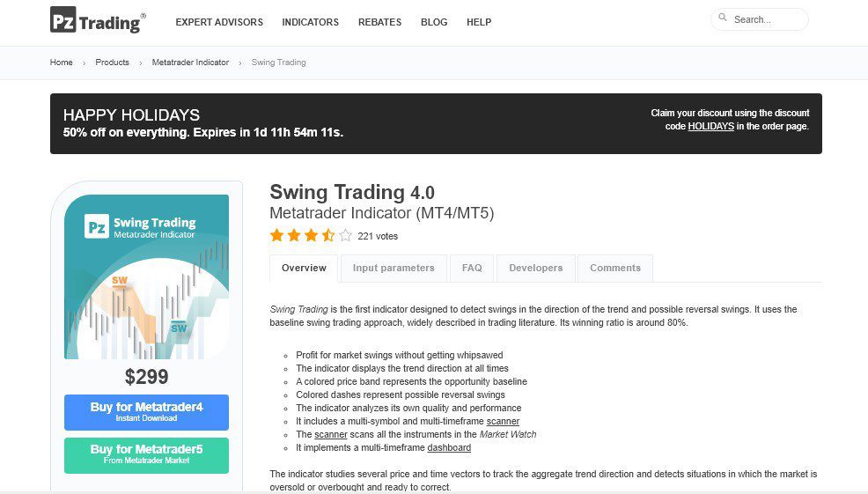Click the Swing Trading product thumbnail

[x=146, y=276]
